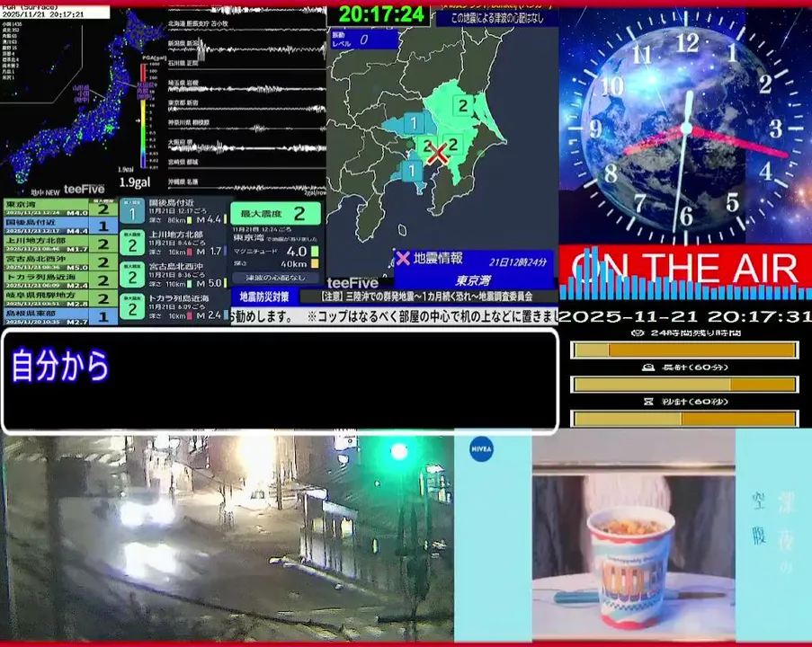Click the 地中 NEW label
This screenshot has height=647, width=812.
(x=45, y=192)
